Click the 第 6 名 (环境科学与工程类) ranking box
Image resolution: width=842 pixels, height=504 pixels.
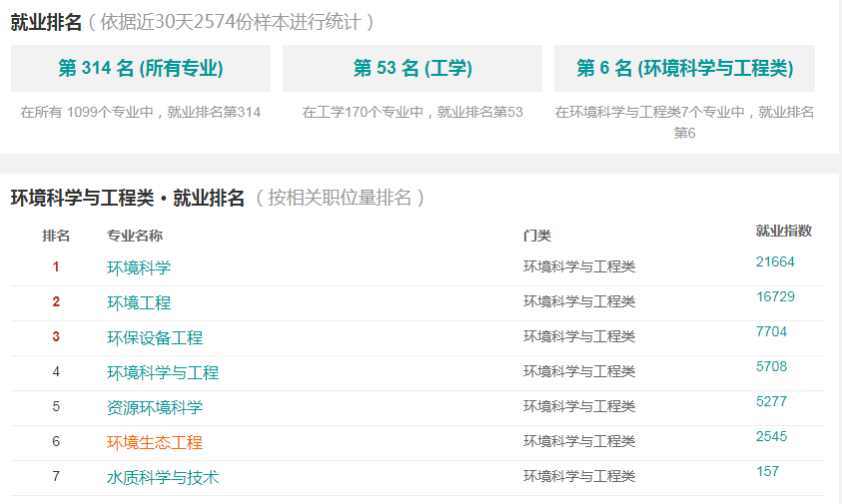point(684,68)
